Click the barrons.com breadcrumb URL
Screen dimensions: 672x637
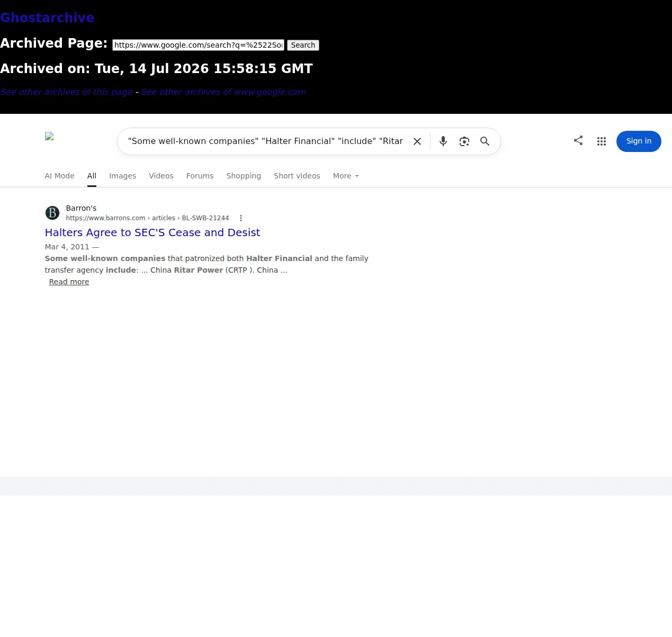pyautogui.click(x=147, y=218)
